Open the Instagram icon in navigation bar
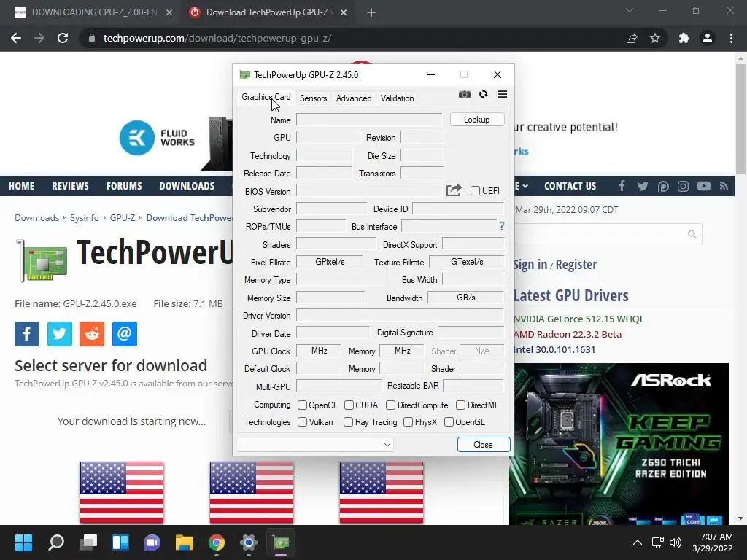This screenshot has height=560, width=747. pos(683,186)
